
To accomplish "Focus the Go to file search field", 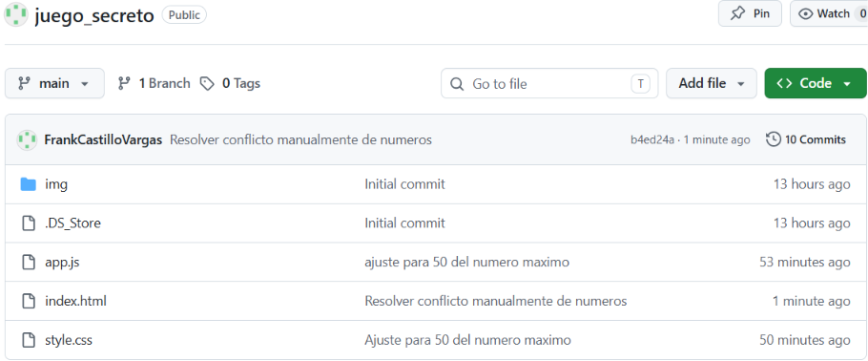I will 549,83.
